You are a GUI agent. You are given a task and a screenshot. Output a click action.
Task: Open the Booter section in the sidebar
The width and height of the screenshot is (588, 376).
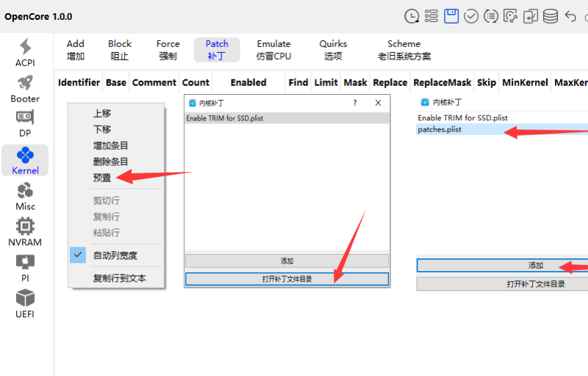click(25, 89)
